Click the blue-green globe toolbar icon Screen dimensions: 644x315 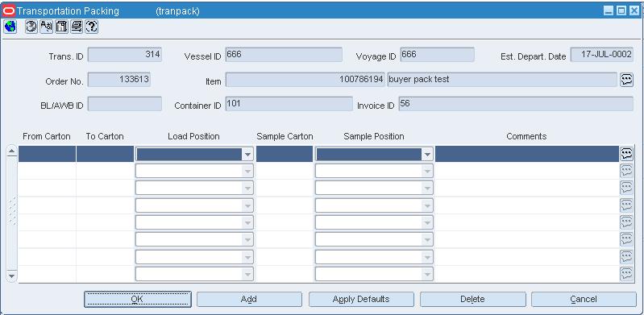point(10,27)
